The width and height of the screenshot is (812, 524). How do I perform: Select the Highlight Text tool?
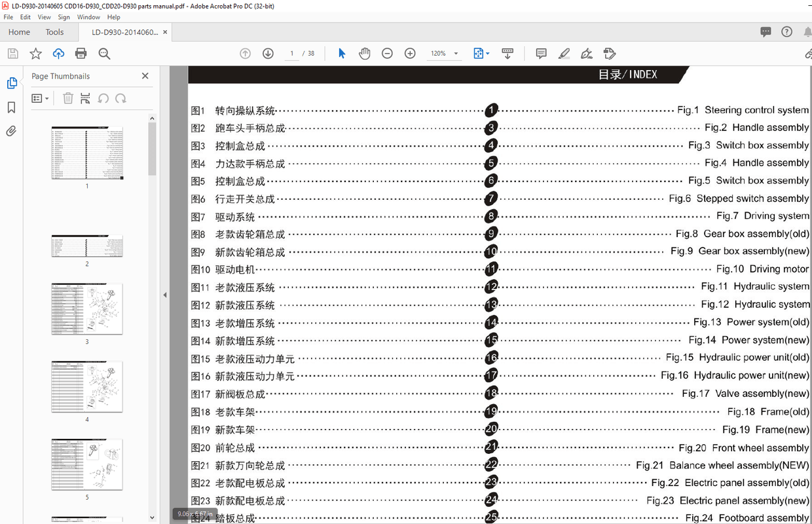click(564, 53)
